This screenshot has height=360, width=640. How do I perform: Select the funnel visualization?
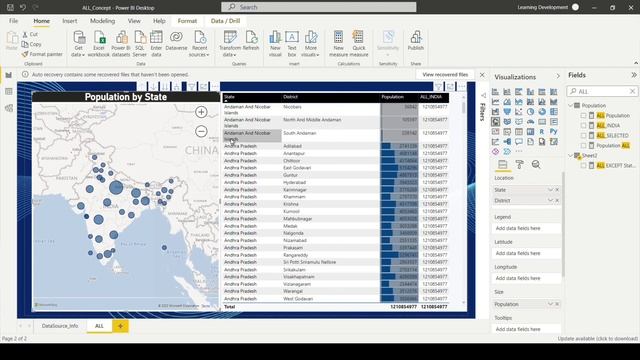[507, 111]
